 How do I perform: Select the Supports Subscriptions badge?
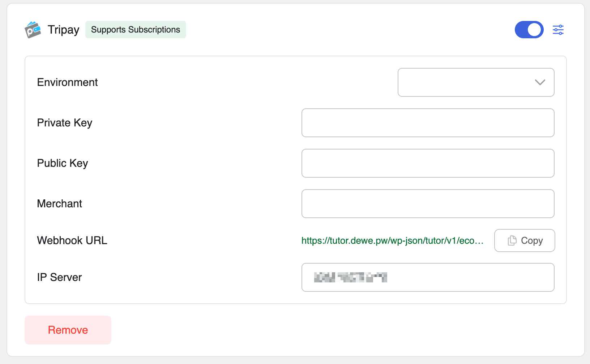click(136, 30)
